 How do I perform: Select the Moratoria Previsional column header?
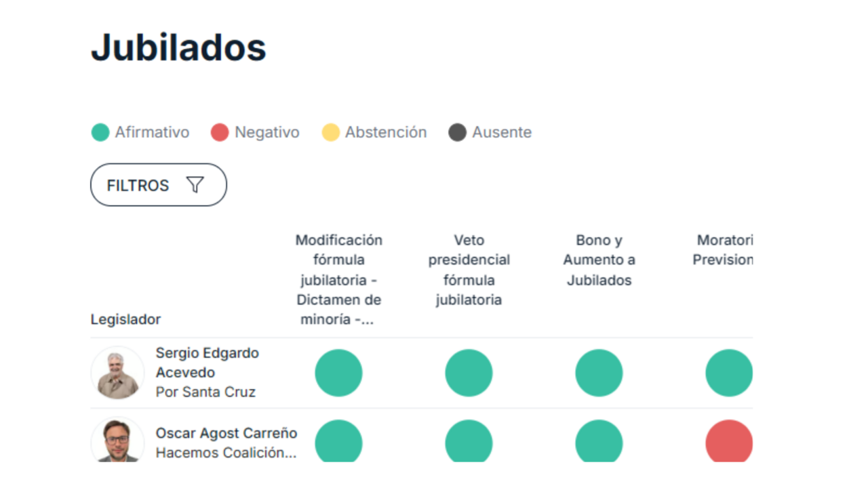tap(724, 250)
